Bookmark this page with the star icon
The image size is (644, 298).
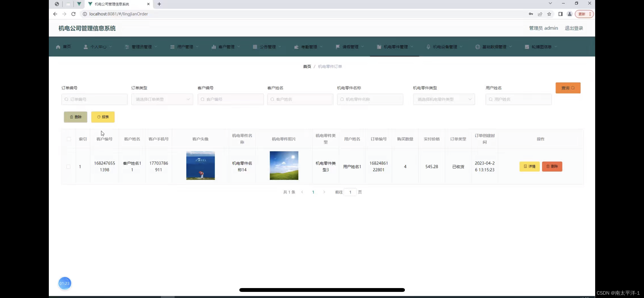549,14
